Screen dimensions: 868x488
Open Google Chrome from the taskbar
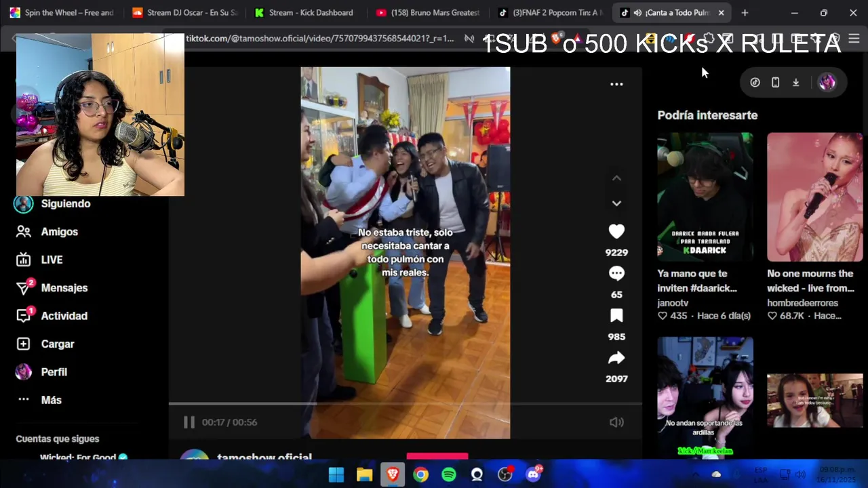(x=421, y=475)
